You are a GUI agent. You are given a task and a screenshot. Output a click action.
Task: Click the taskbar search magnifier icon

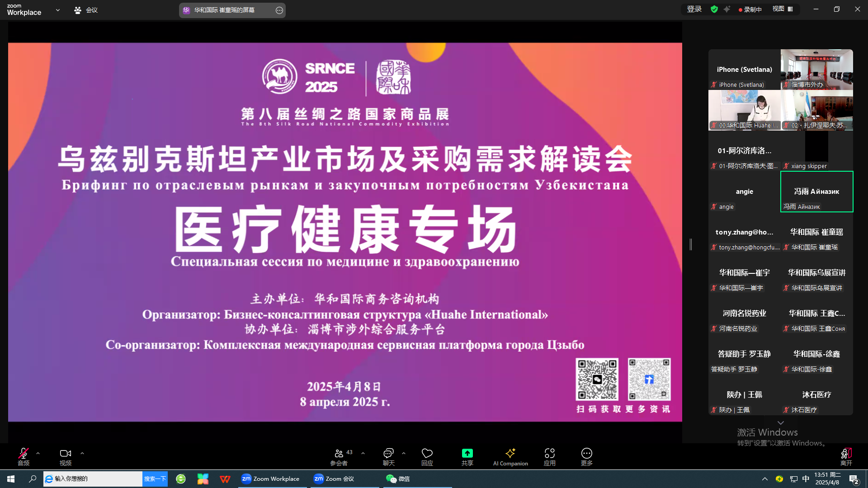click(x=33, y=479)
